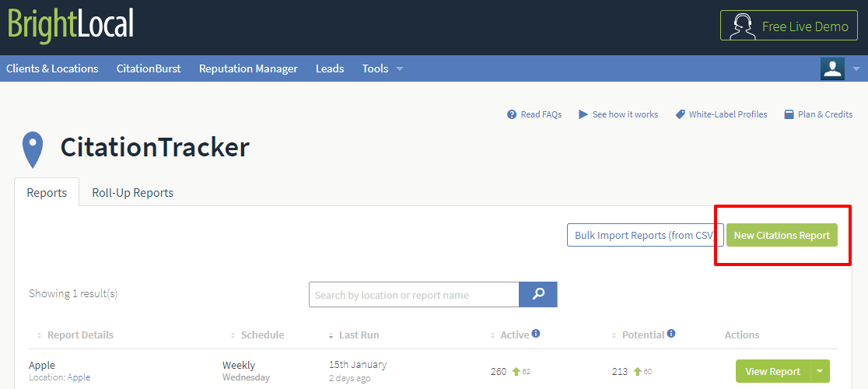The width and height of the screenshot is (868, 389).
Task: Open the View Report dropdown arrow
Action: (x=821, y=371)
